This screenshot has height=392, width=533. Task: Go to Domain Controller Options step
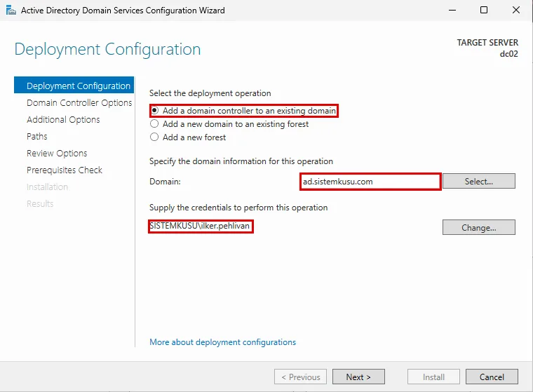[79, 102]
